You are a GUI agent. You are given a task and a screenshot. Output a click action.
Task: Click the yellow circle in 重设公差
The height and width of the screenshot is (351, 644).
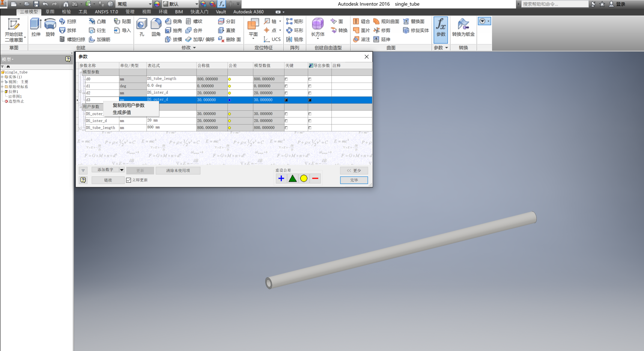304,178
